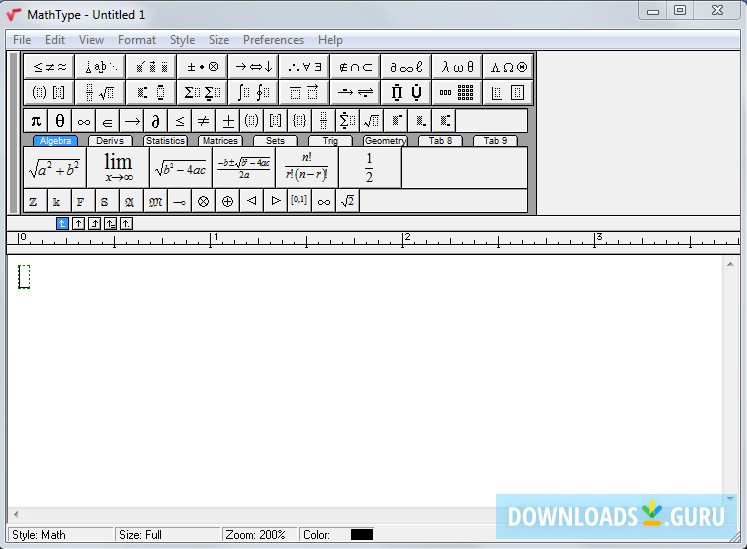
Task: Insert the quadratic formula expression
Action: [244, 168]
